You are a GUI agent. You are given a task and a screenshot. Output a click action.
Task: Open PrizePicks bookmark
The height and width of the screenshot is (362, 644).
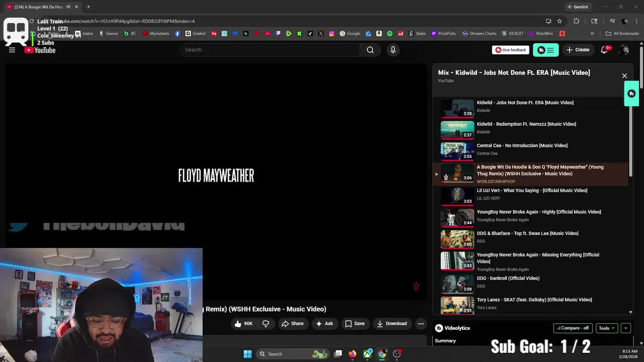click(443, 34)
